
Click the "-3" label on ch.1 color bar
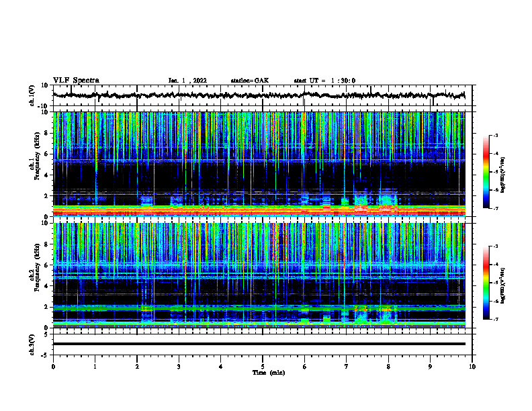coord(495,136)
